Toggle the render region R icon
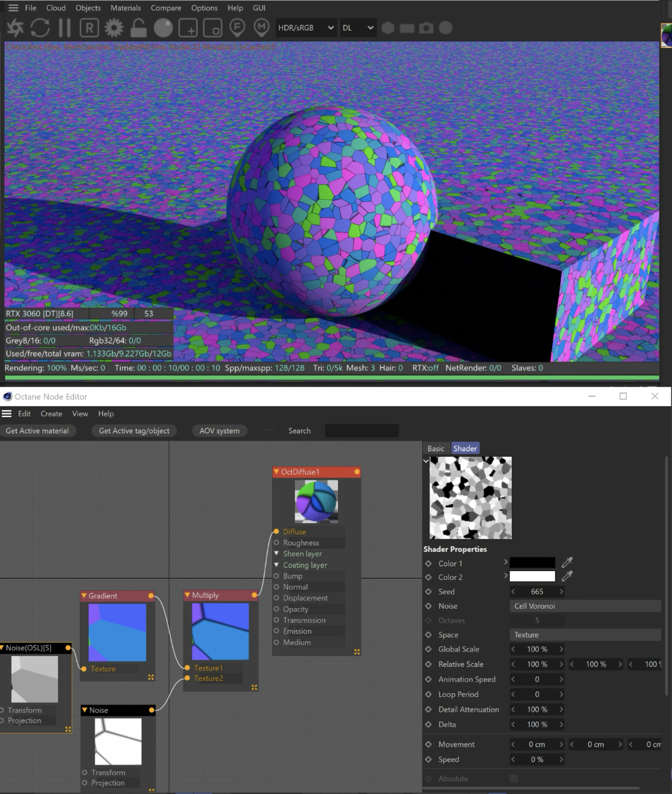The width and height of the screenshot is (672, 794). coord(89,28)
